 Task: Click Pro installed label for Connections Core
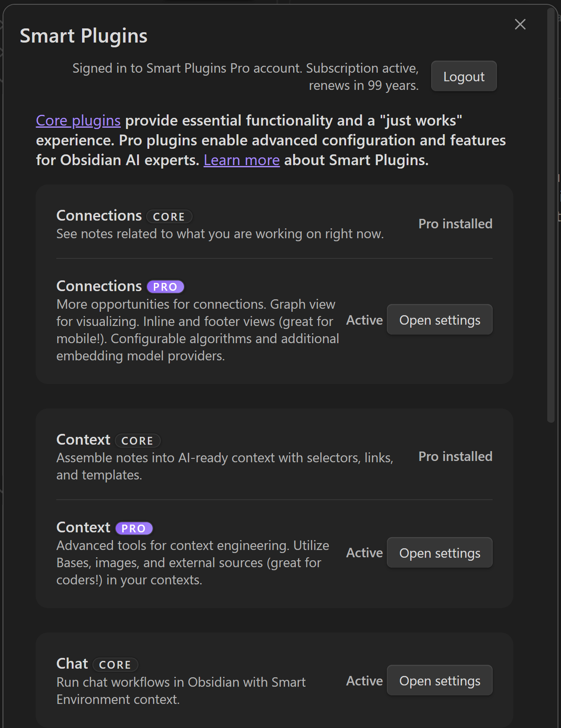click(455, 224)
